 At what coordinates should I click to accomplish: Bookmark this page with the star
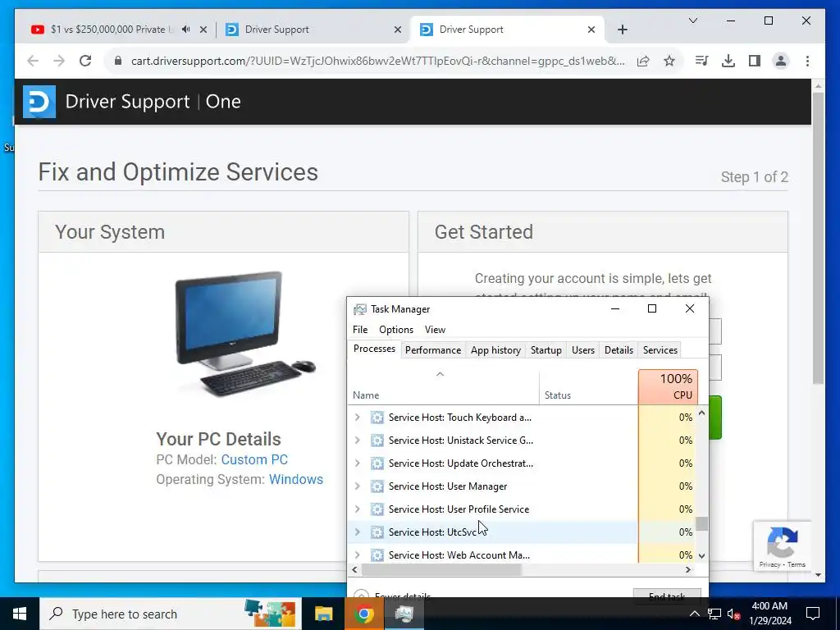click(x=669, y=61)
